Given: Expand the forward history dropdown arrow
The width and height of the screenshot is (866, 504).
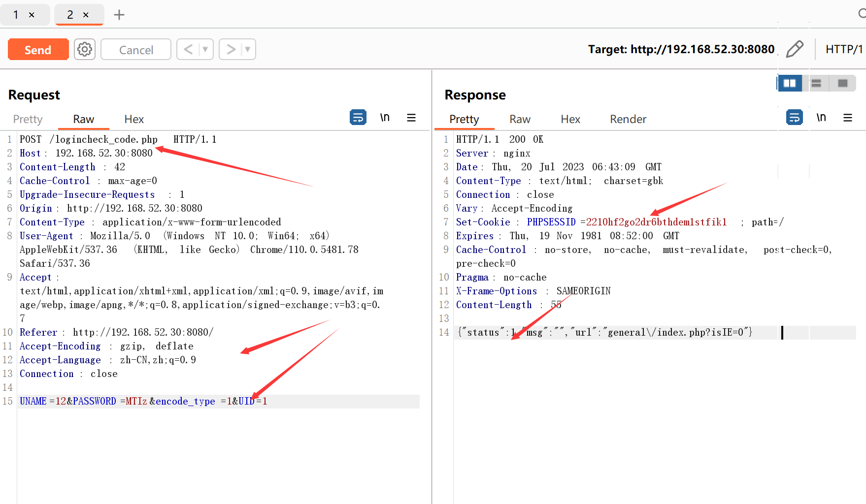Looking at the screenshot, I should click(248, 49).
